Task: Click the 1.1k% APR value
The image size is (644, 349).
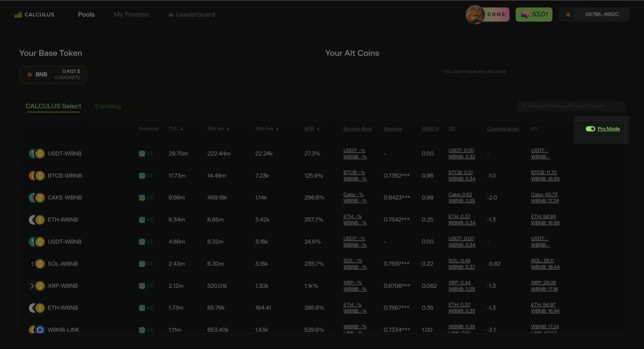Action: tap(311, 286)
